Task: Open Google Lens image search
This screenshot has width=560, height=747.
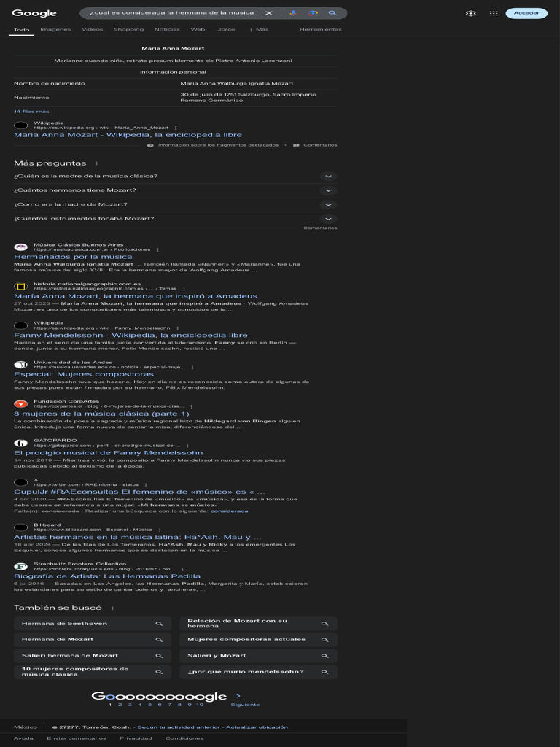Action: (x=313, y=13)
